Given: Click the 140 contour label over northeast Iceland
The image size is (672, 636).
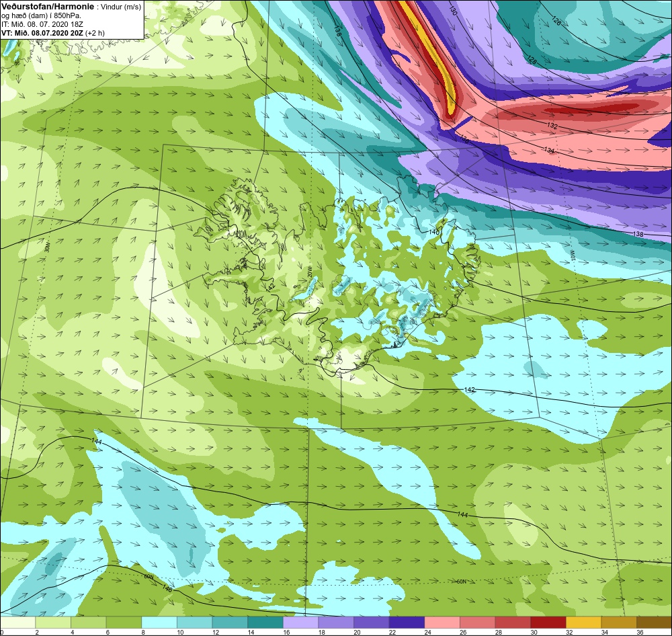Looking at the screenshot, I should pyautogui.click(x=434, y=231).
